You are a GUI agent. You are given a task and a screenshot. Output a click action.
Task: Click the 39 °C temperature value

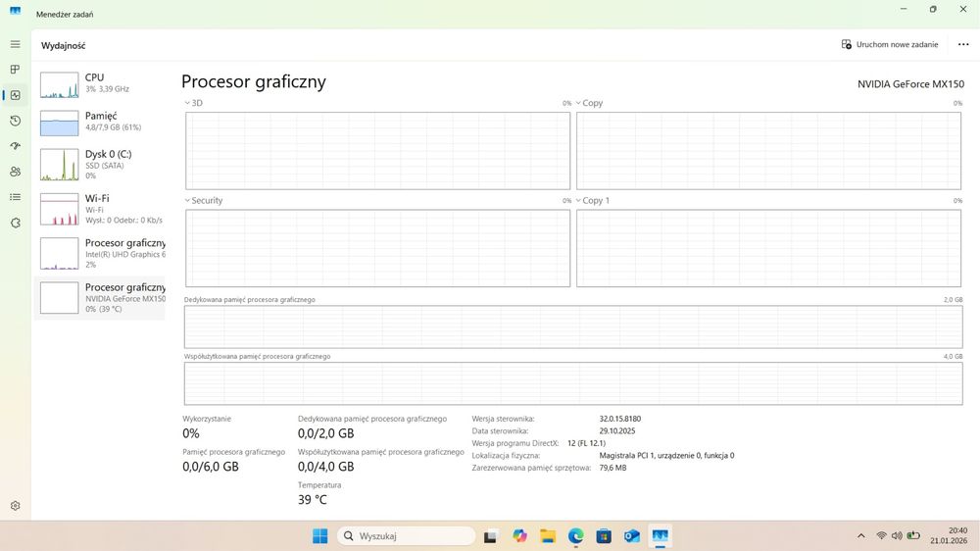pos(313,500)
